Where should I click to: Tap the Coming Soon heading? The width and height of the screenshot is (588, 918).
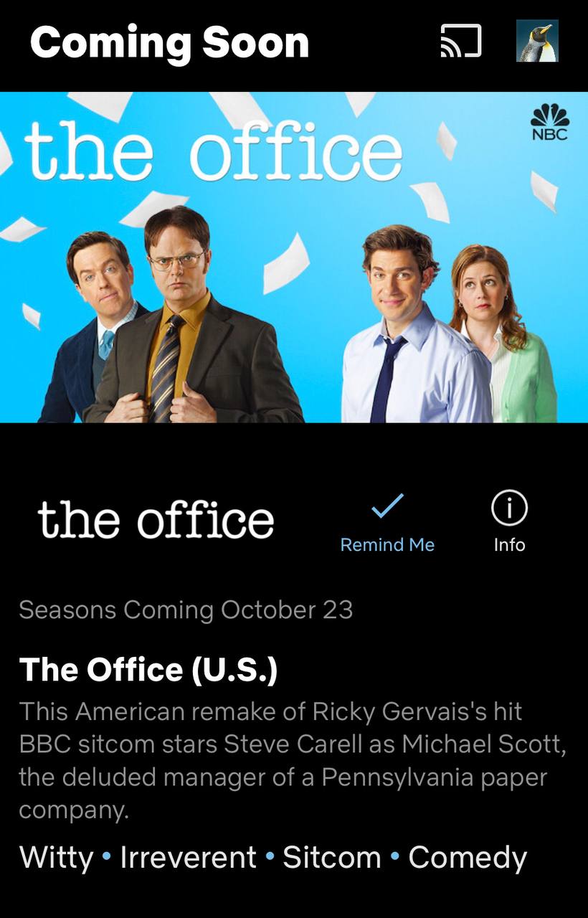point(169,42)
